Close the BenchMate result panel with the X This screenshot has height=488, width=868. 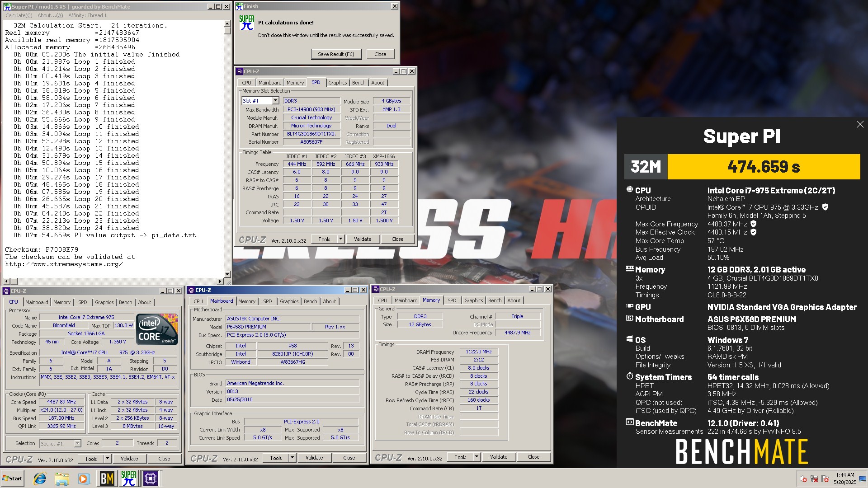[860, 124]
